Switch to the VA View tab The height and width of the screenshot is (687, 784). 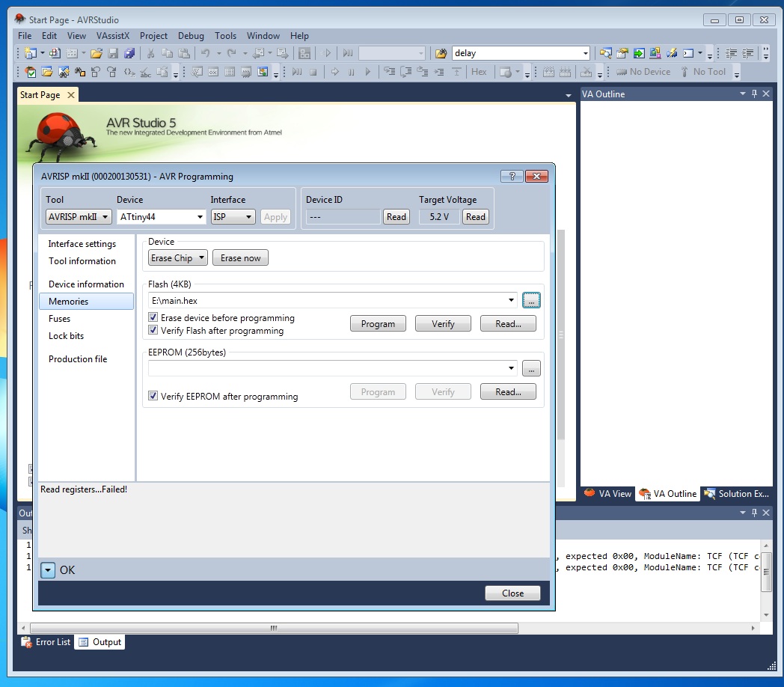coord(608,494)
